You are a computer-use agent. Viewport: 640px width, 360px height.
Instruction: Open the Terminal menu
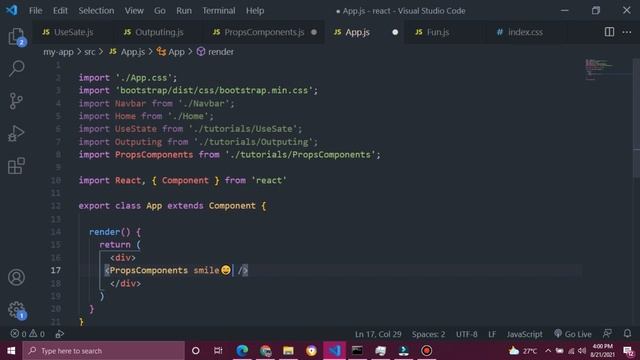[x=219, y=11]
